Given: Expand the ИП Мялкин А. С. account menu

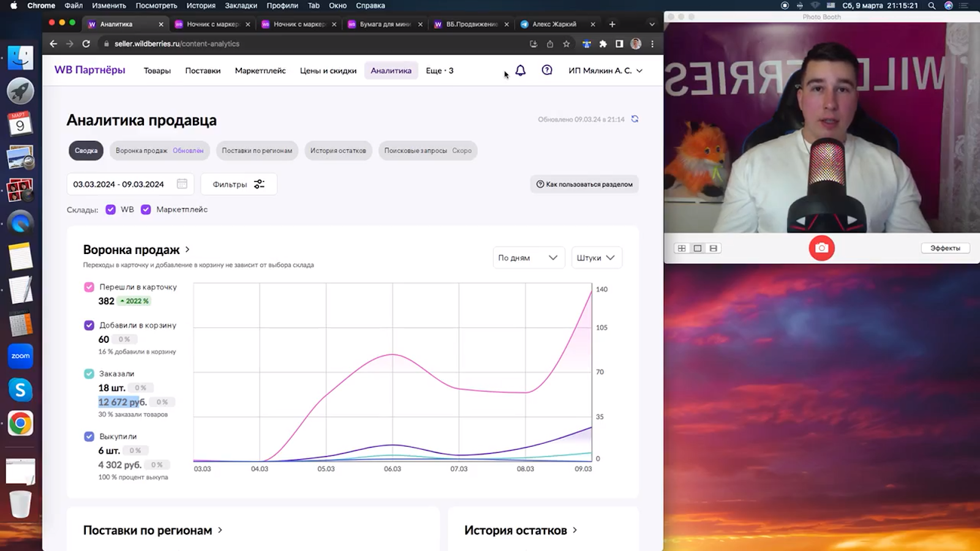Looking at the screenshot, I should (605, 70).
